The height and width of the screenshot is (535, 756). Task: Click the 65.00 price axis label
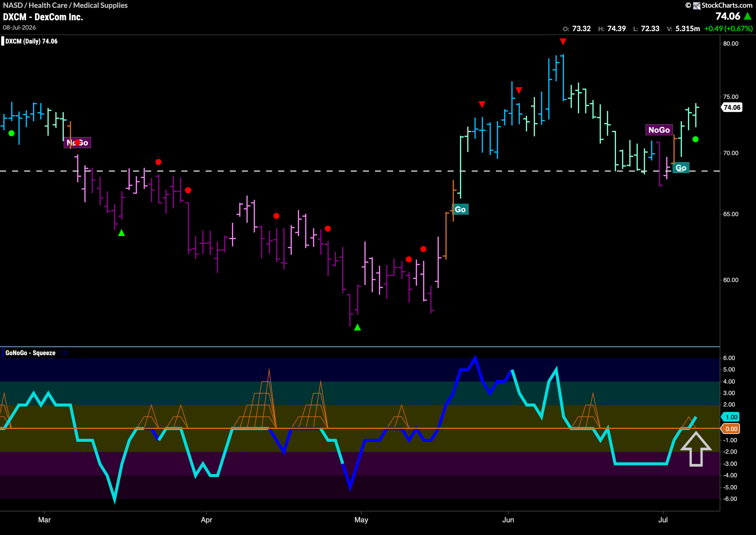(x=731, y=214)
